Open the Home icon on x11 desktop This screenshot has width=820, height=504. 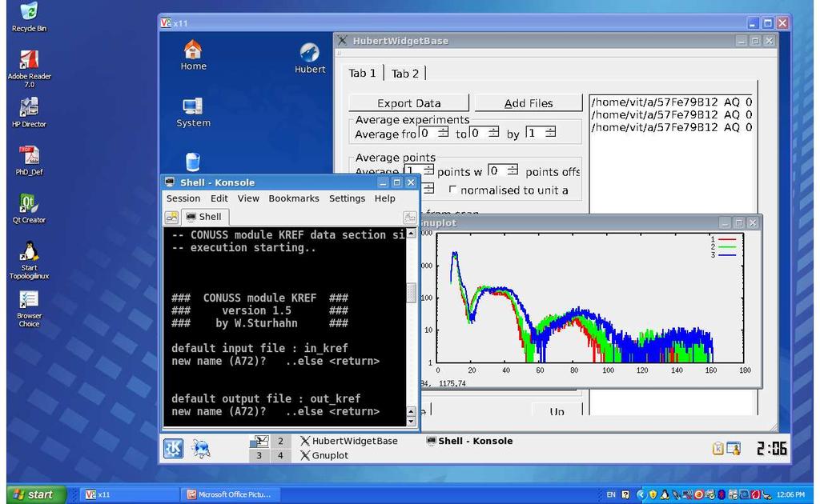coord(193,55)
